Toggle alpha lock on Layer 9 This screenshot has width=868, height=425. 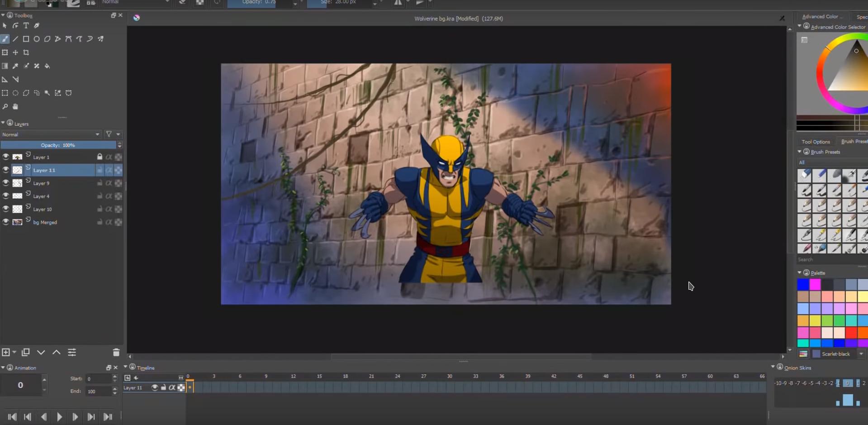point(109,183)
